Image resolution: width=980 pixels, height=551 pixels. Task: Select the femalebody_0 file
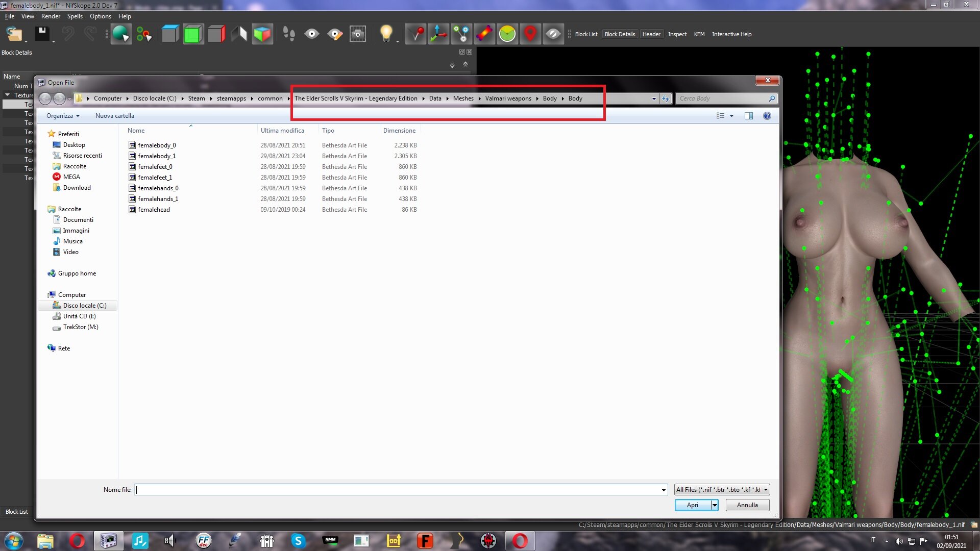coord(157,145)
